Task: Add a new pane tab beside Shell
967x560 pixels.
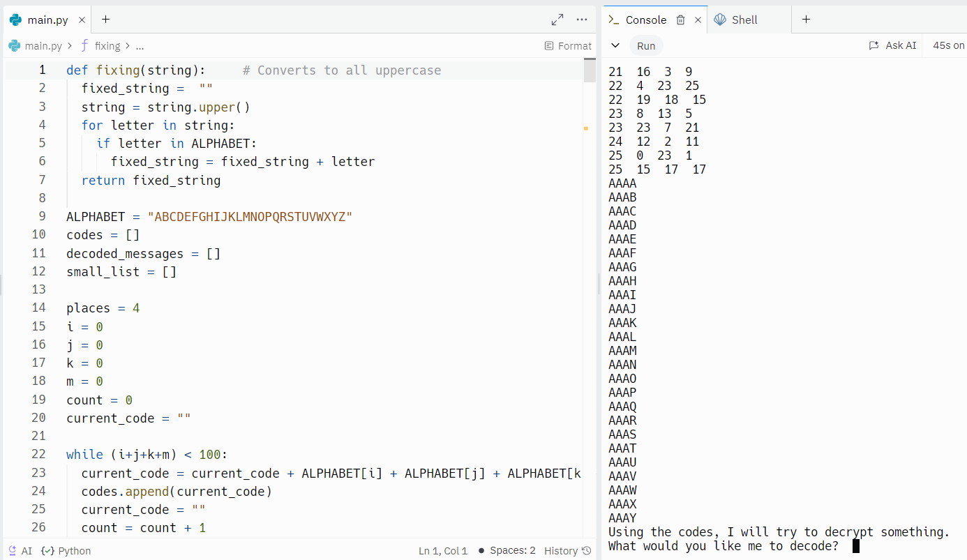Action: 806,20
